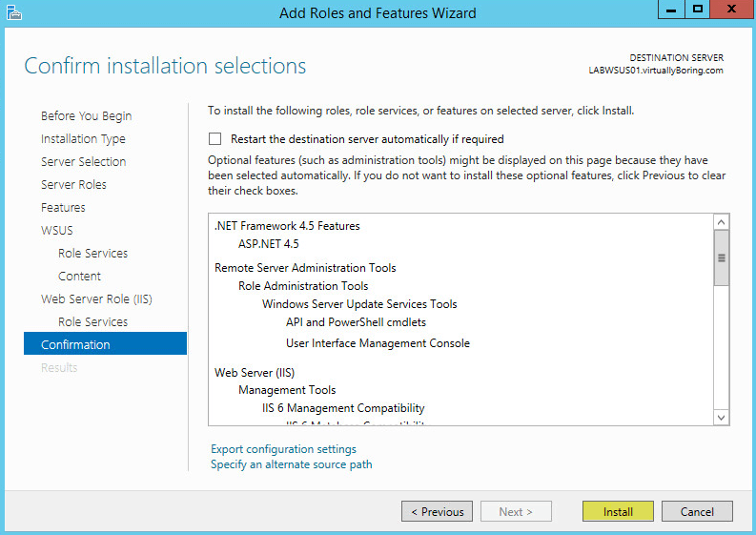Click Export configuration settings link

(283, 449)
